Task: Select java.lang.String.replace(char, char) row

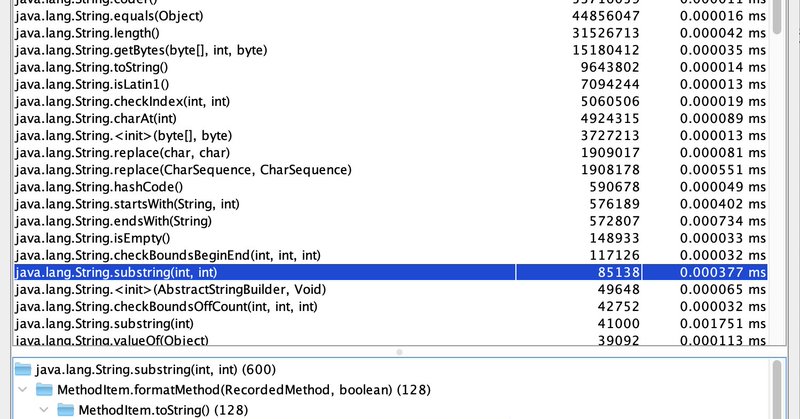Action: 390,153
